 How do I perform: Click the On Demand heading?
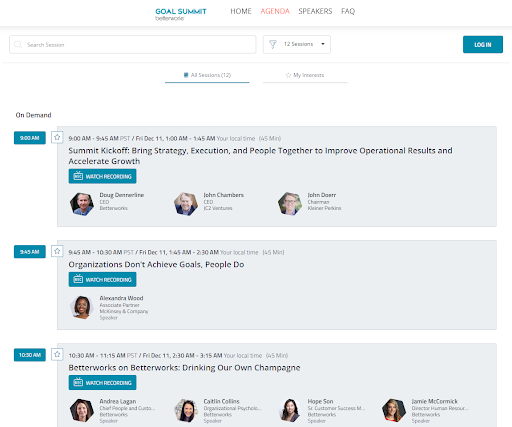(x=33, y=115)
